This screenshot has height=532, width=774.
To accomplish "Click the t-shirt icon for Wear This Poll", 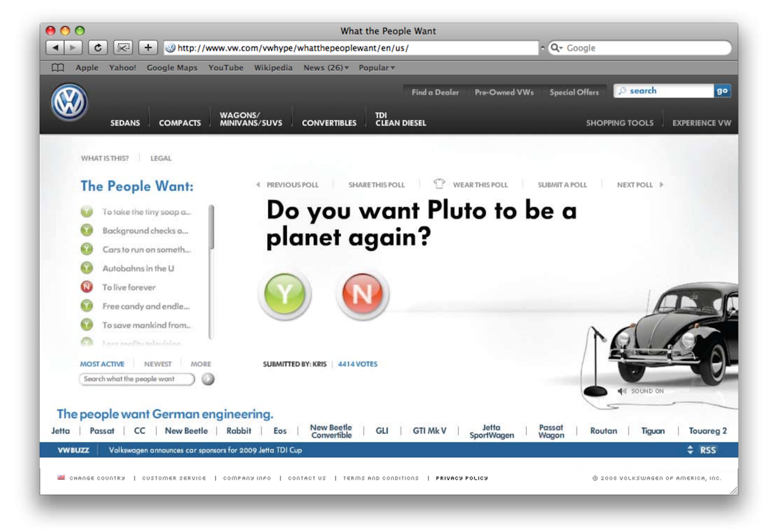I will coord(439,184).
